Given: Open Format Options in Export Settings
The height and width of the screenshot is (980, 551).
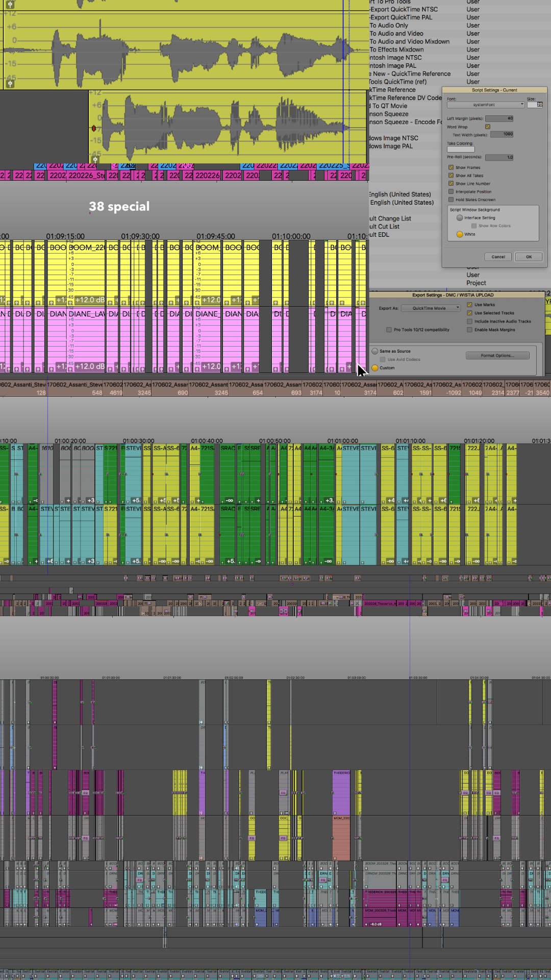Looking at the screenshot, I should [x=497, y=355].
